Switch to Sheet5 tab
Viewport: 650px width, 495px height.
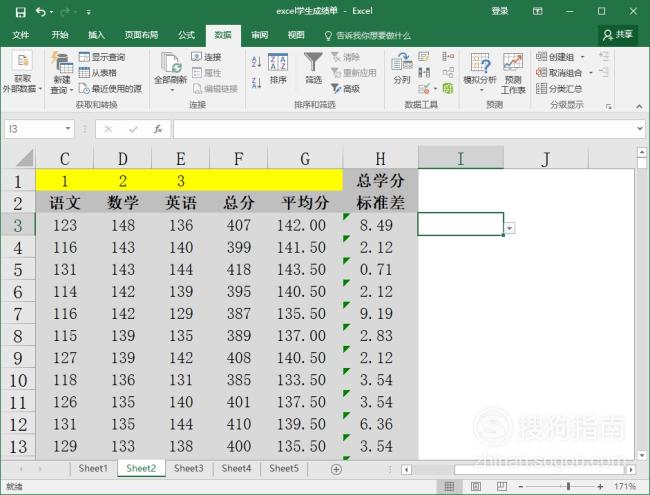tap(284, 468)
